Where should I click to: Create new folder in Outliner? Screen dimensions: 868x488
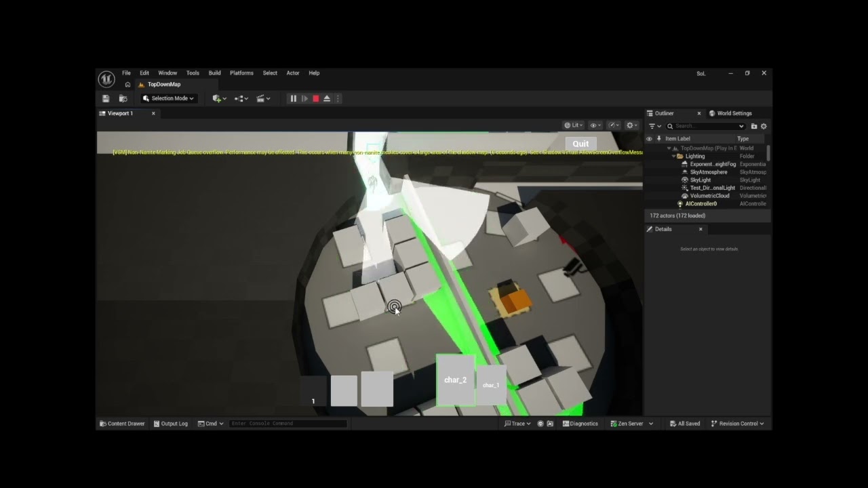point(753,126)
